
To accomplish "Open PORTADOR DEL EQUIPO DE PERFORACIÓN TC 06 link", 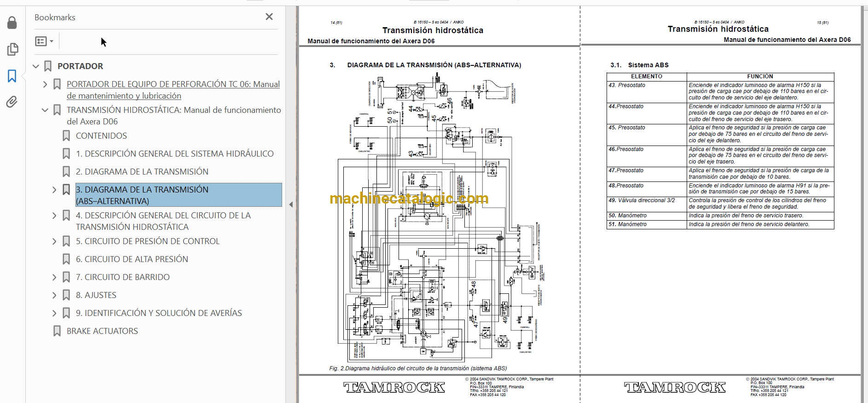I will click(x=173, y=90).
